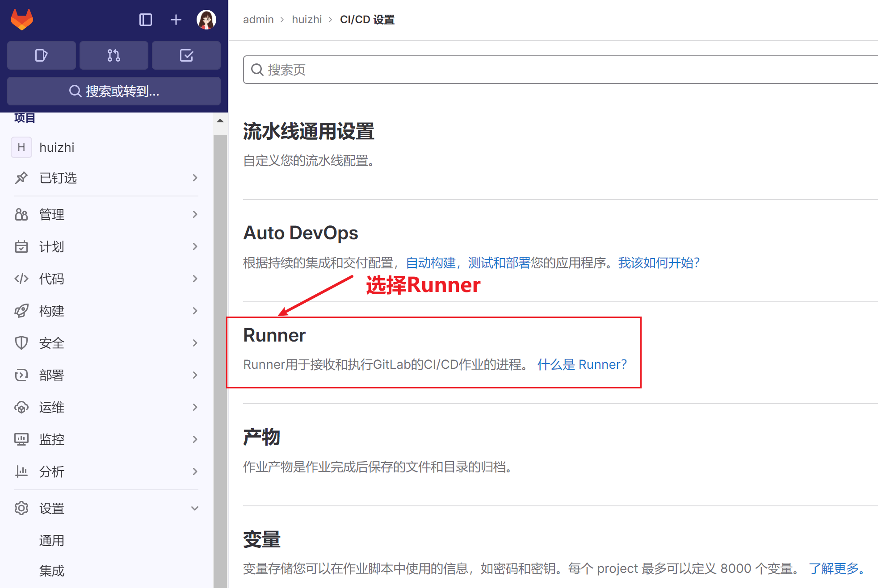The image size is (878, 588).
Task: Click the 什么是 Runner? link
Action: [x=582, y=364]
